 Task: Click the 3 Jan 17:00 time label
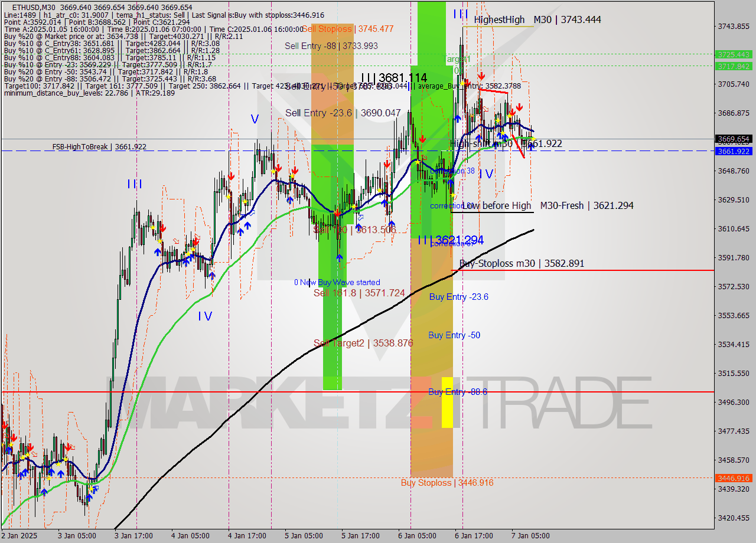tap(134, 536)
